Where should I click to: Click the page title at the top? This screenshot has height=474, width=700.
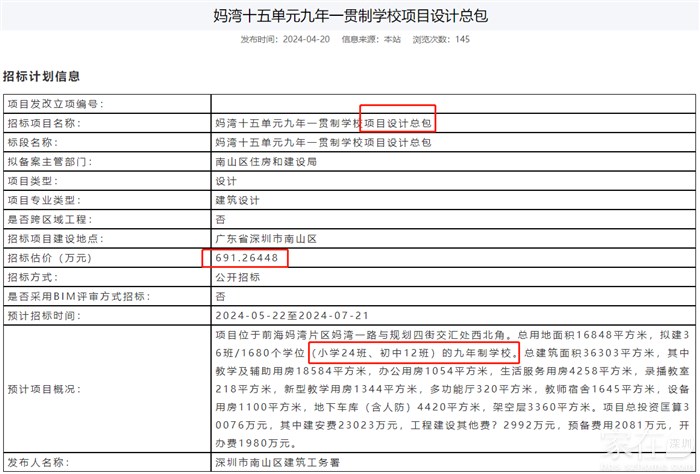click(x=350, y=17)
